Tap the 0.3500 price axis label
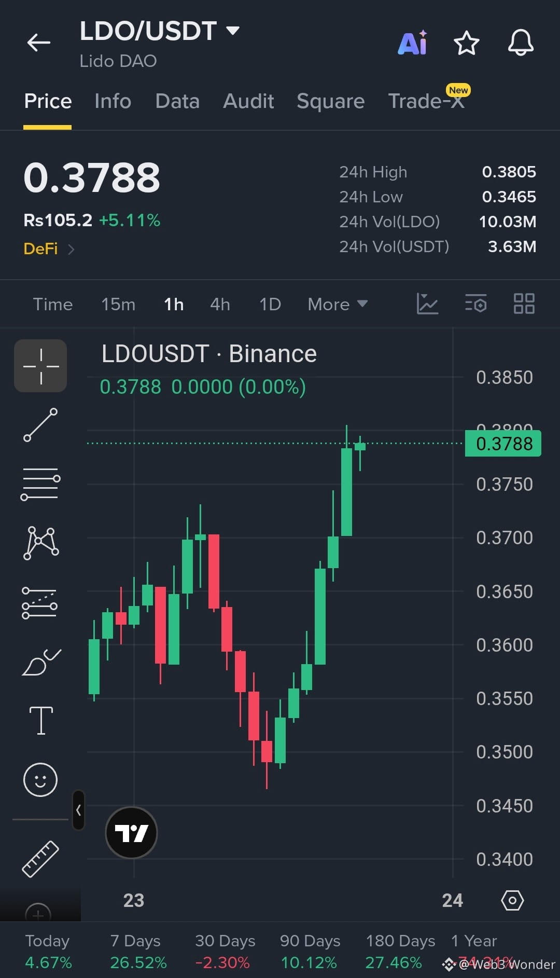560x978 pixels. 504,752
